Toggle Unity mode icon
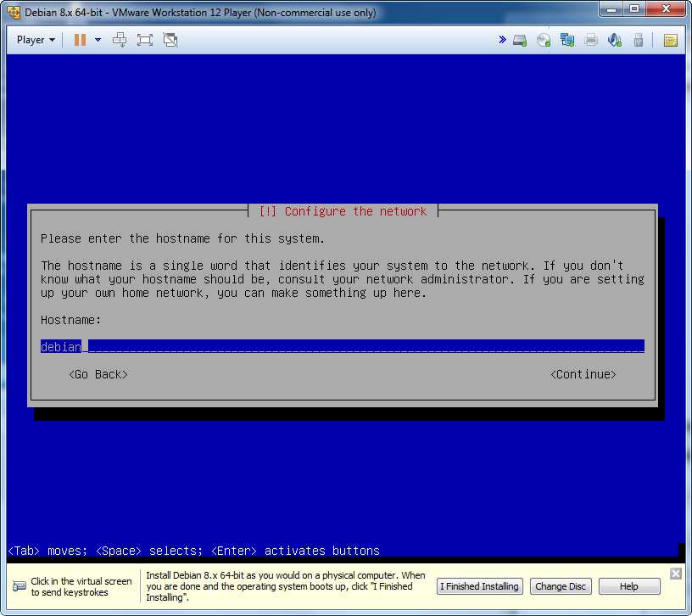Viewport: 692px width, 616px height. (170, 40)
